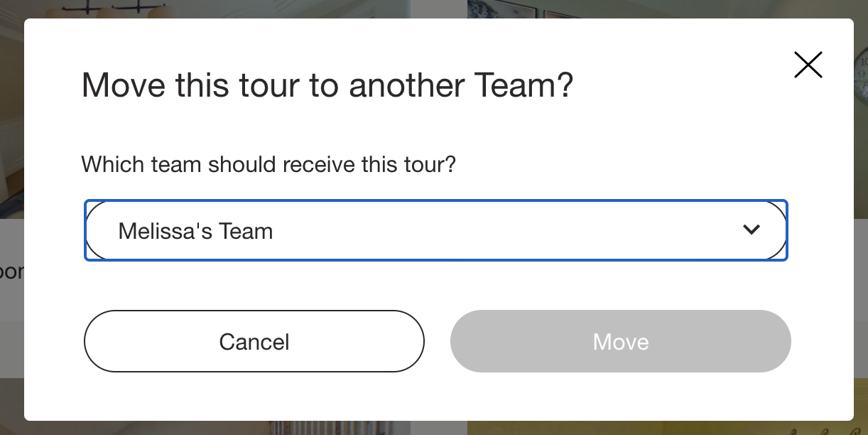Open the Melissa's Team selection box
The width and height of the screenshot is (868, 435).
(435, 230)
